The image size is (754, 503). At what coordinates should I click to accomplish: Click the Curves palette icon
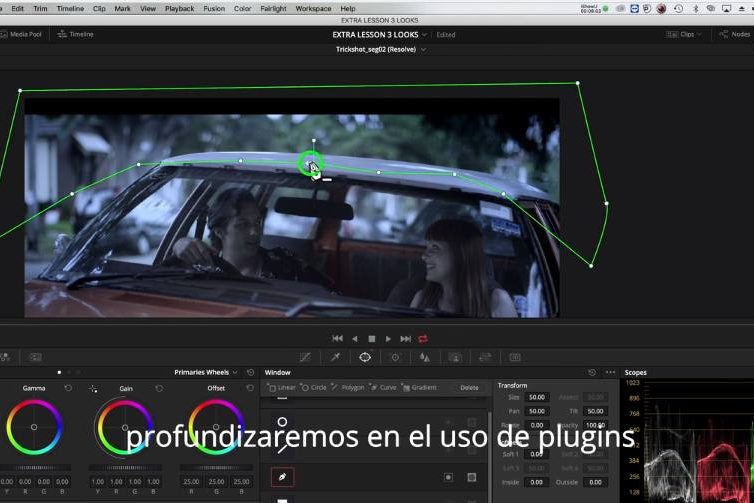[305, 357]
